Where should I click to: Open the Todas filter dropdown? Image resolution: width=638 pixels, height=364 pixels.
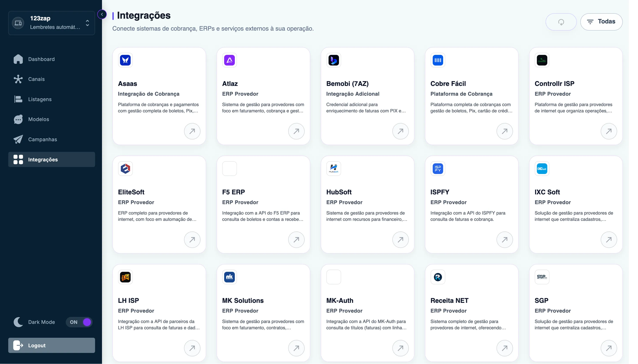coord(601,22)
